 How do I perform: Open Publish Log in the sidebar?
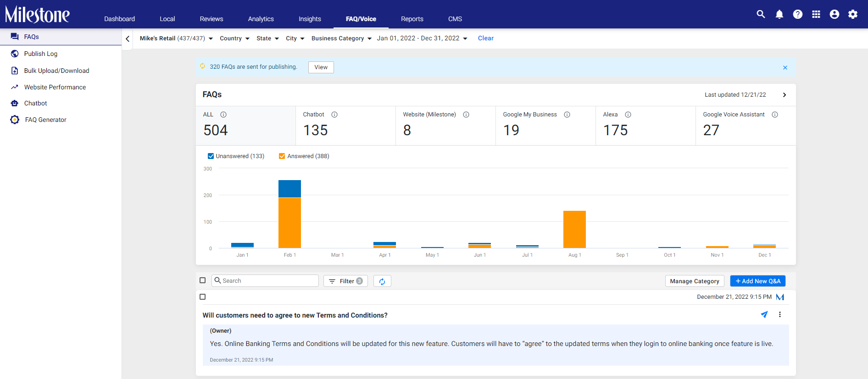coord(41,54)
